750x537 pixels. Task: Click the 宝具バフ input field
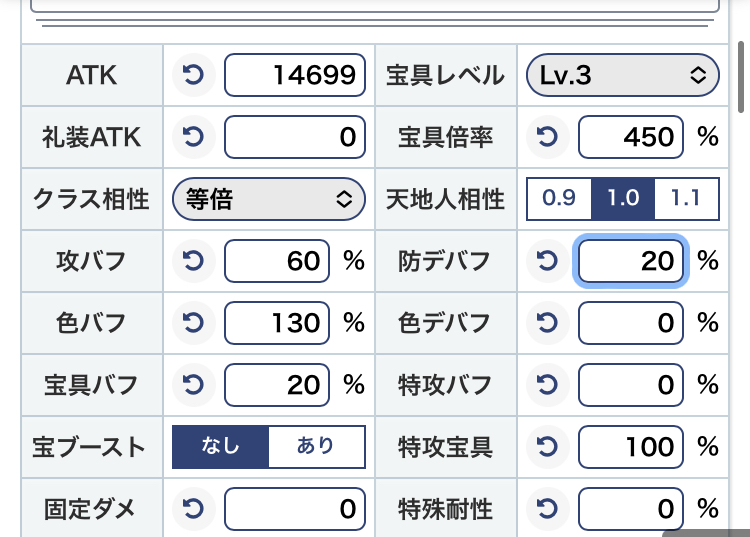(x=277, y=385)
